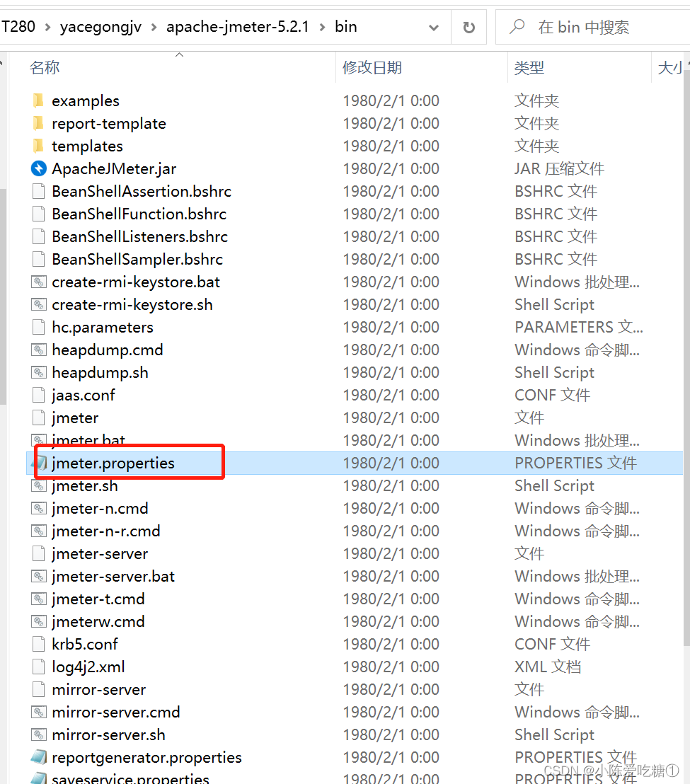Click the T280 breadcrumb segment
Screen dimensions: 690x784
coord(18,26)
